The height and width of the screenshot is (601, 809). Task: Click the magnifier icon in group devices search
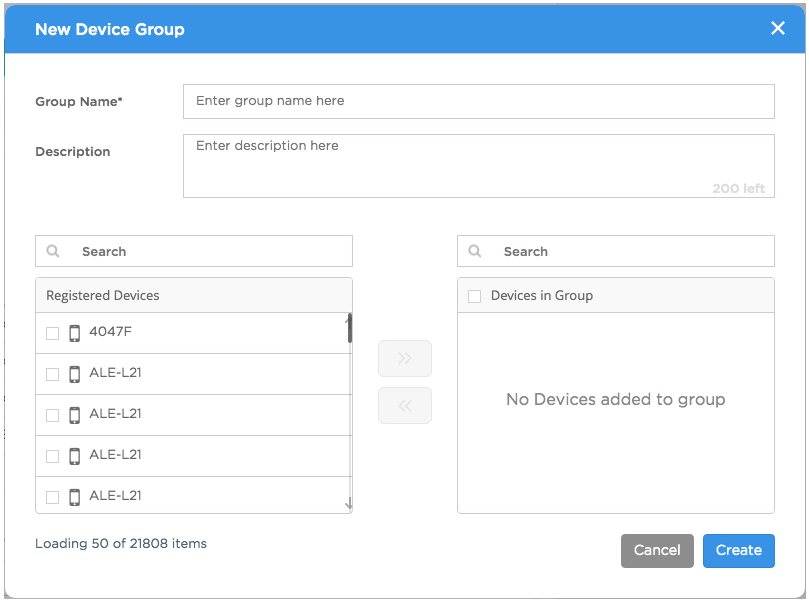pyautogui.click(x=475, y=251)
